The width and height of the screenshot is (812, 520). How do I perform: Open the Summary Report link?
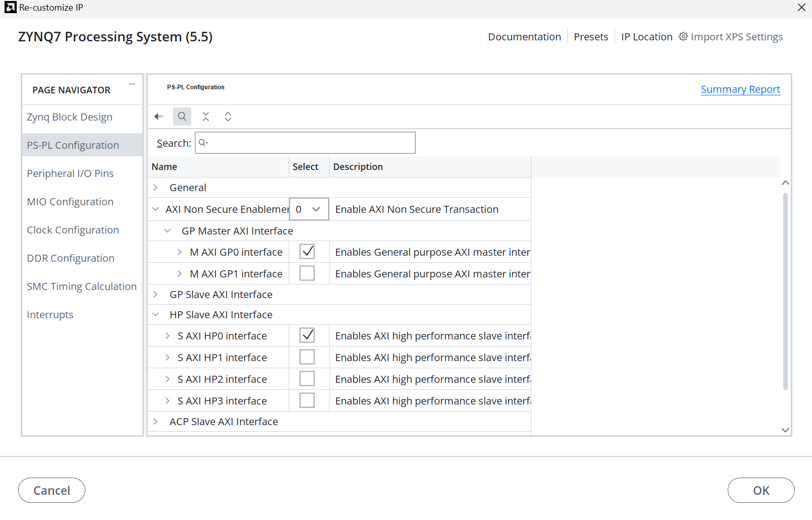pyautogui.click(x=740, y=89)
